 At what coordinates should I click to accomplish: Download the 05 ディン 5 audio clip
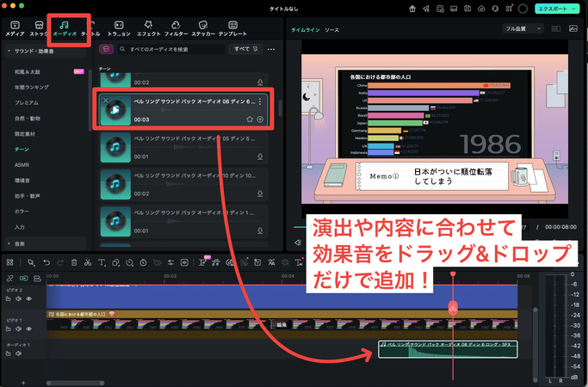(x=260, y=157)
